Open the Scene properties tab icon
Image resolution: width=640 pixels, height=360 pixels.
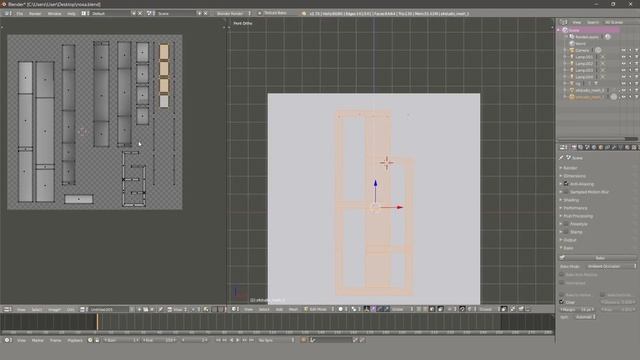[x=587, y=147]
